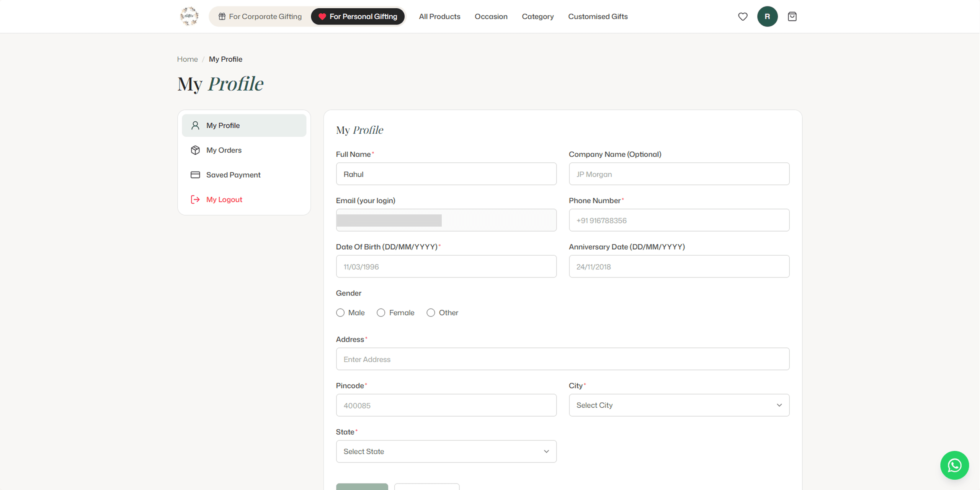Click the Anniversary Date input field
980x490 pixels.
pyautogui.click(x=679, y=266)
